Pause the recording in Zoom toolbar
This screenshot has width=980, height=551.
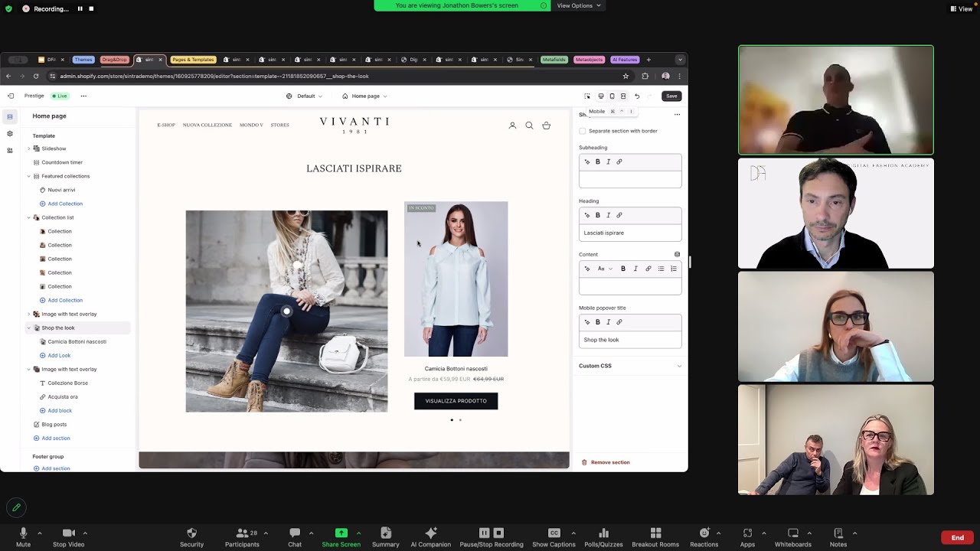(x=484, y=533)
